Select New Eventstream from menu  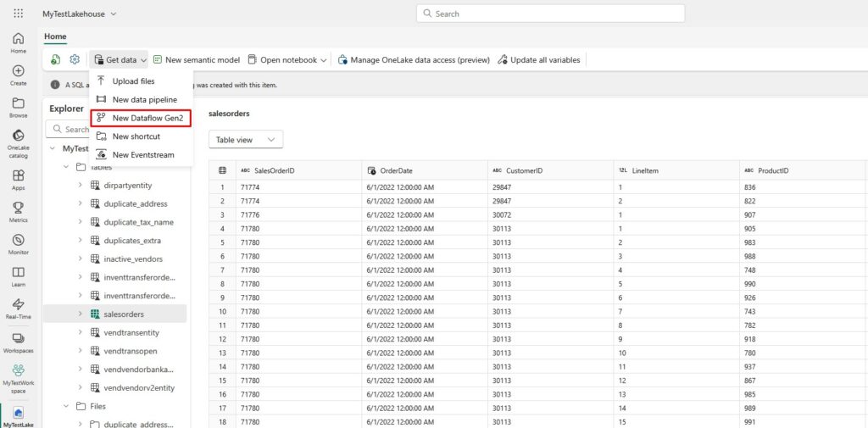142,155
